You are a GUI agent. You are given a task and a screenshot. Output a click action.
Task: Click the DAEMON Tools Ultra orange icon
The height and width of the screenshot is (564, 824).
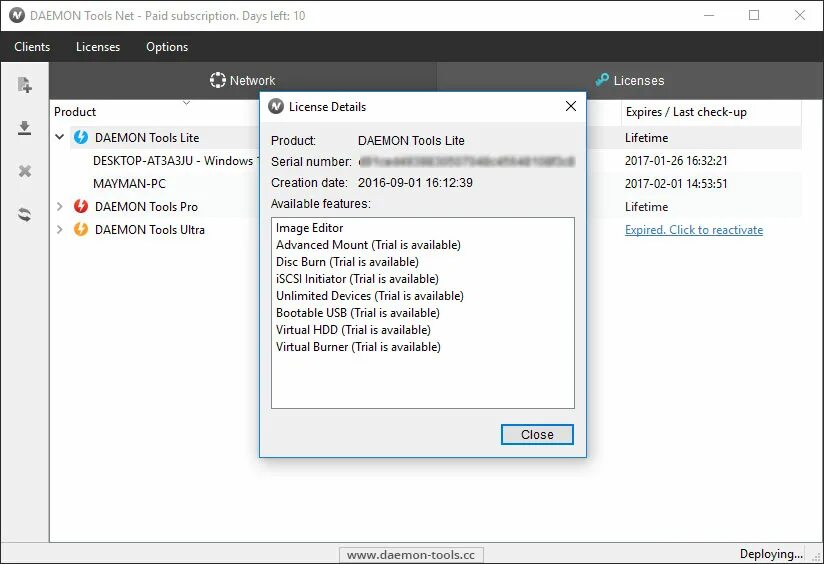pos(81,229)
